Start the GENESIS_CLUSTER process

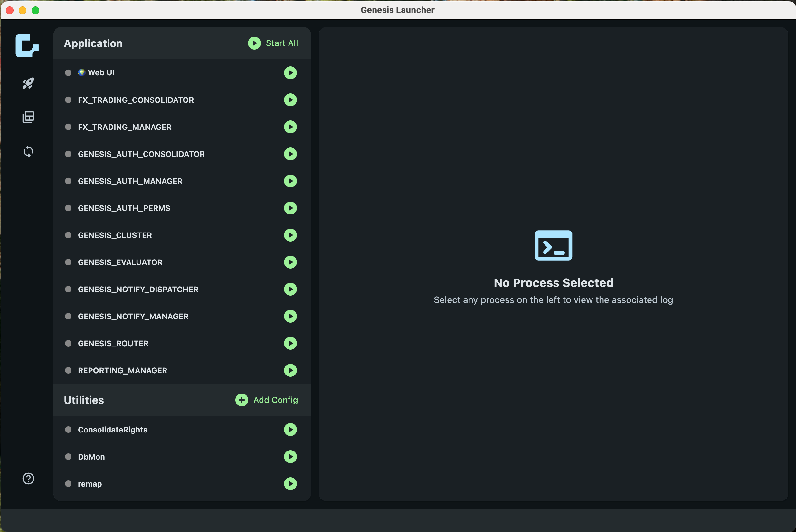tap(290, 235)
